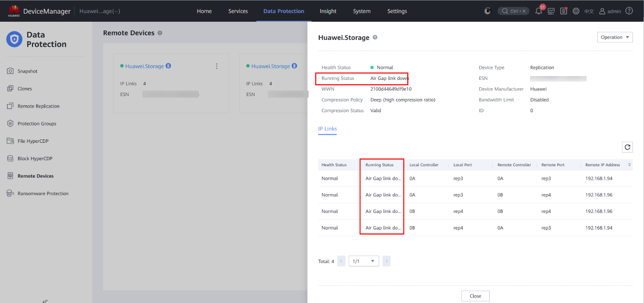Expand the Operation dropdown
This screenshot has height=303, width=644.
point(615,37)
